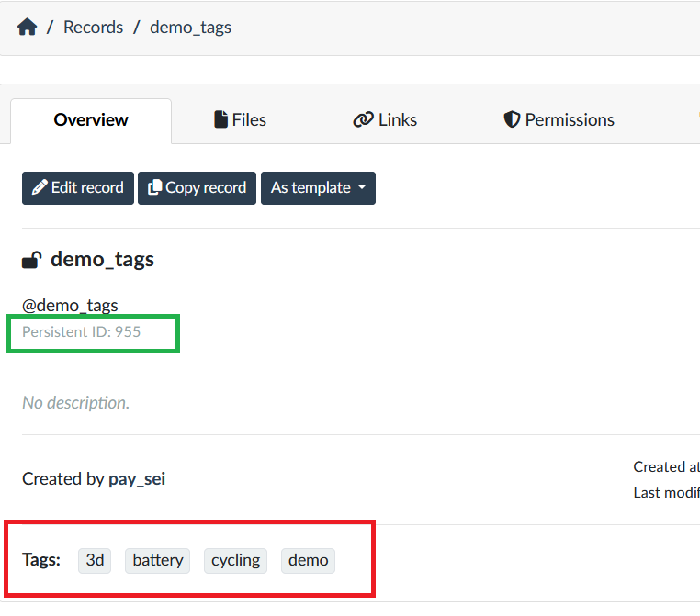This screenshot has height=616, width=700.
Task: Expand the As template dropdown
Action: [318, 188]
